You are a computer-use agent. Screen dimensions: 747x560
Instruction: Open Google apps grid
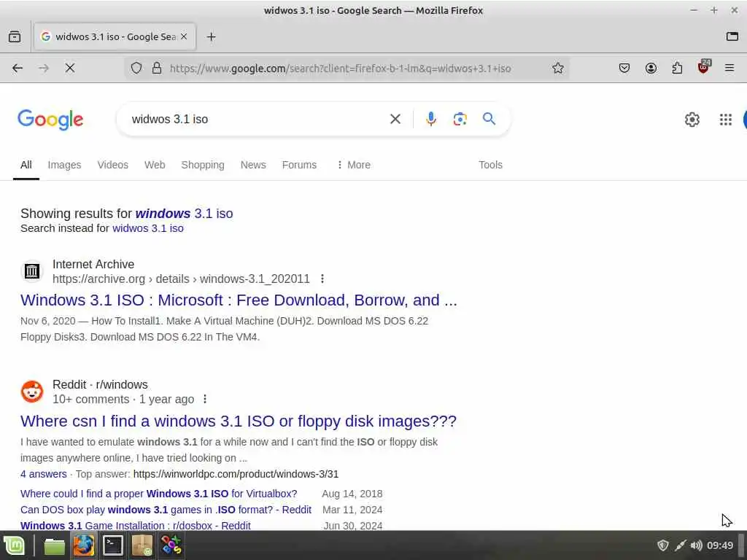pos(726,120)
